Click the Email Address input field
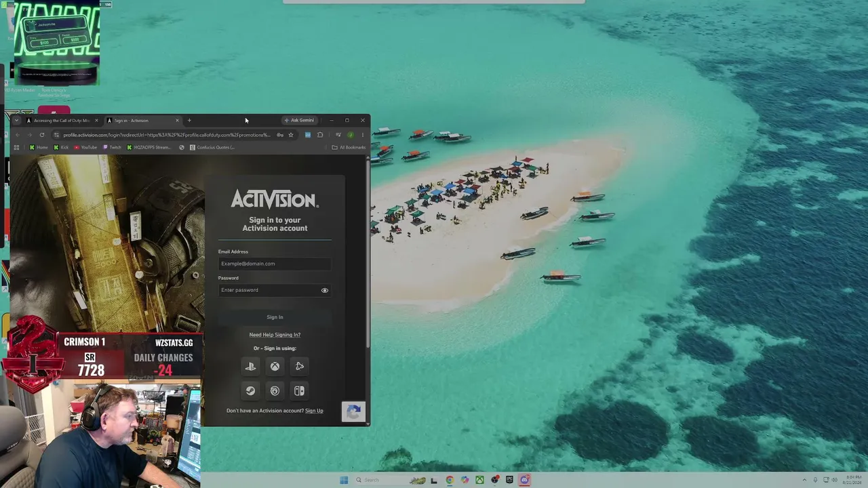 click(275, 264)
